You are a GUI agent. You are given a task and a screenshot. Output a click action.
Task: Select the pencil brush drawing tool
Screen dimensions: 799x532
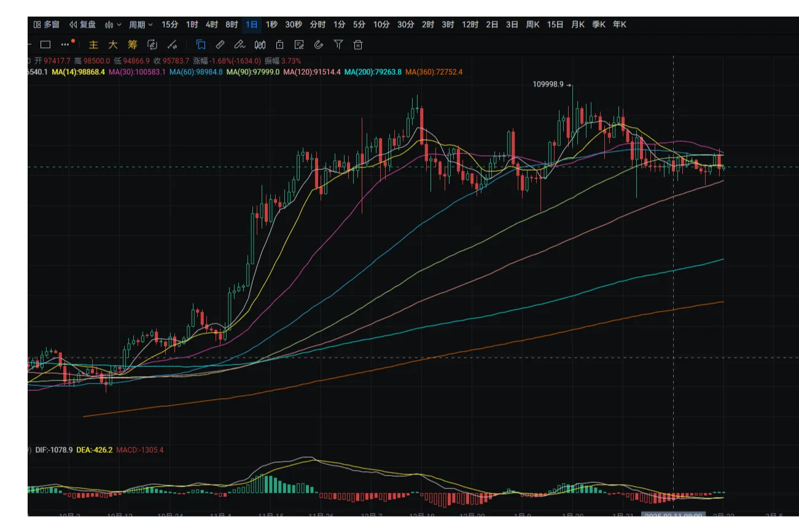point(240,44)
